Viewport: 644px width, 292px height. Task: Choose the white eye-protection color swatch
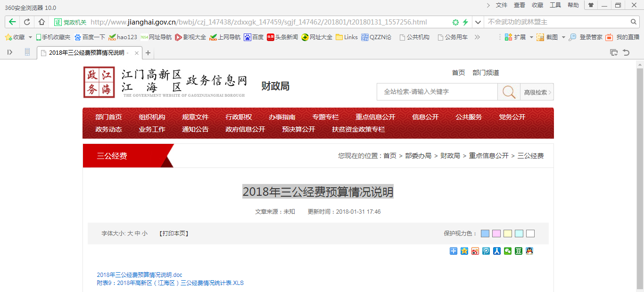[x=530, y=234]
